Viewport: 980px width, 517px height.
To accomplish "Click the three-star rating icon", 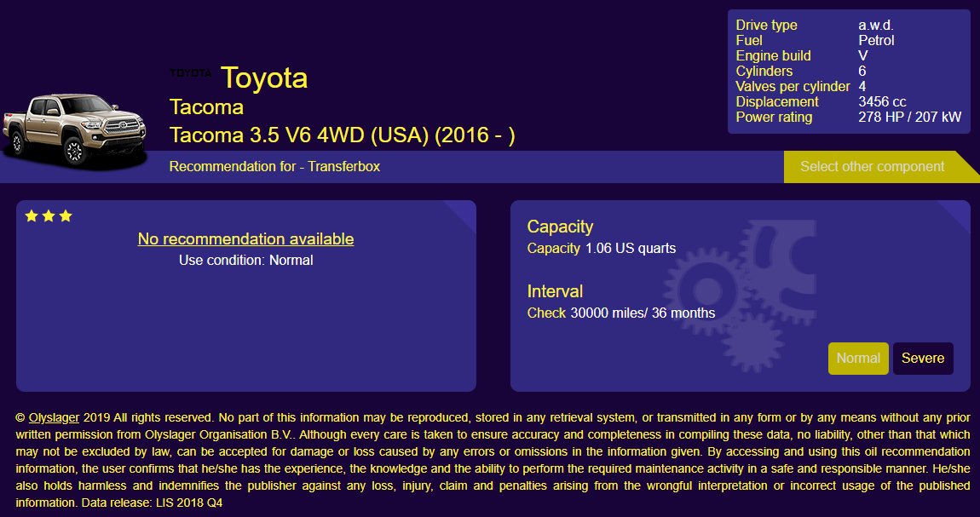I will pyautogui.click(x=49, y=216).
